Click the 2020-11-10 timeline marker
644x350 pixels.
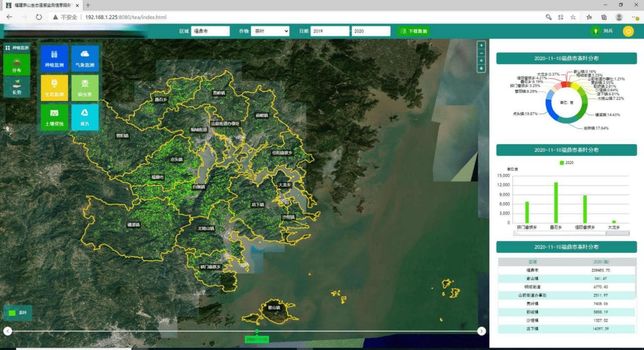(x=257, y=339)
